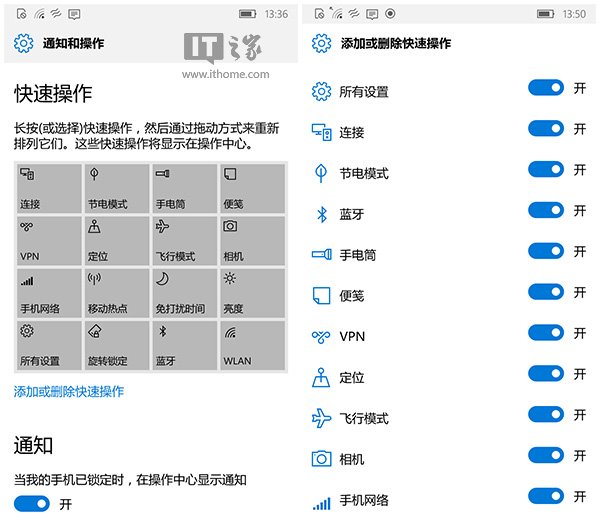This screenshot has height=531, width=600.
Task: Disable the 节电模式 toggle
Action: pos(546,169)
